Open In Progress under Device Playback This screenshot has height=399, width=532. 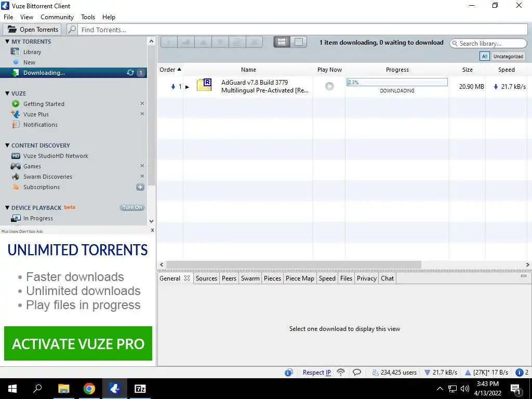pyautogui.click(x=38, y=218)
